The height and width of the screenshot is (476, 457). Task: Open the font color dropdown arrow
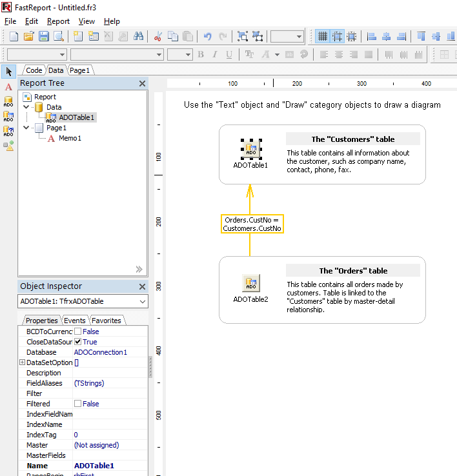click(277, 55)
